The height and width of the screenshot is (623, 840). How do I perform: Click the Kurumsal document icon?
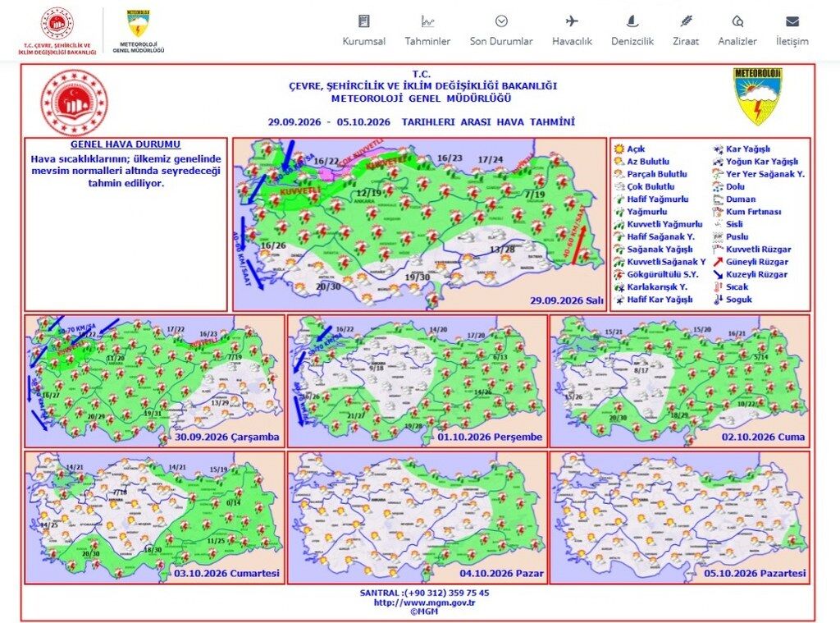pos(363,21)
